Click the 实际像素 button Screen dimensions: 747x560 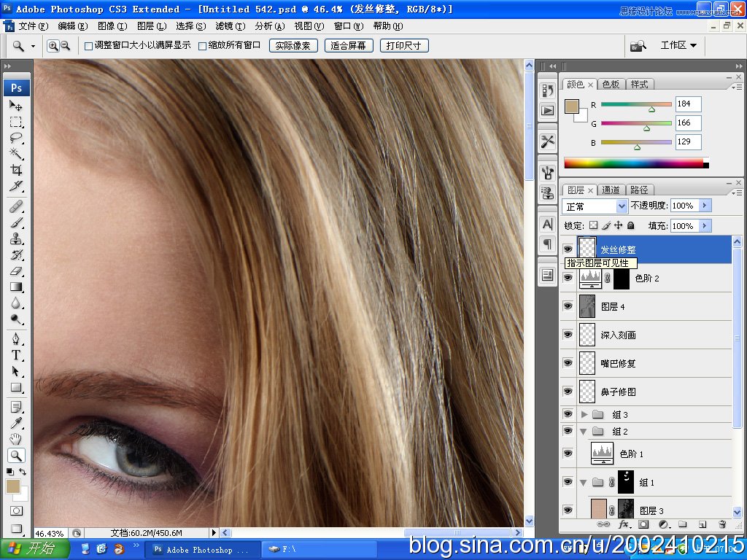click(293, 46)
